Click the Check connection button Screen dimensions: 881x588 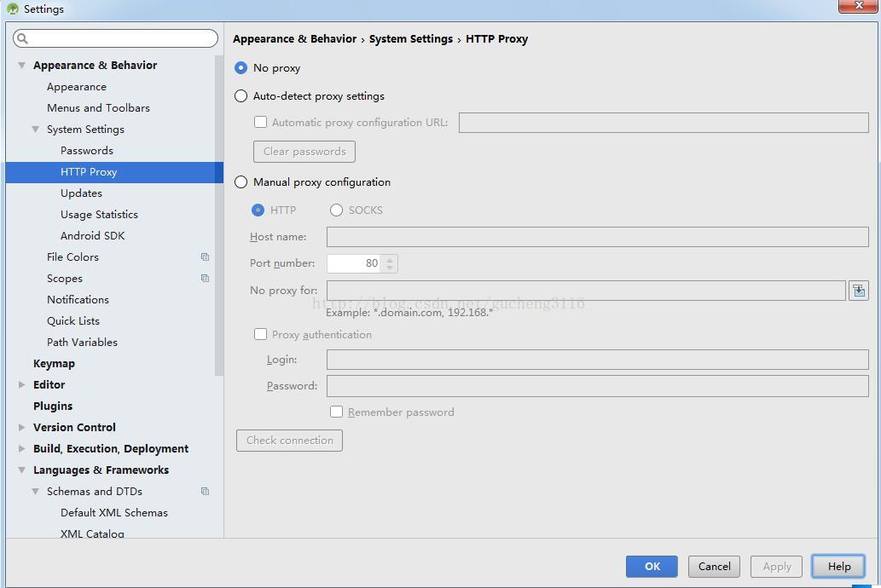289,441
